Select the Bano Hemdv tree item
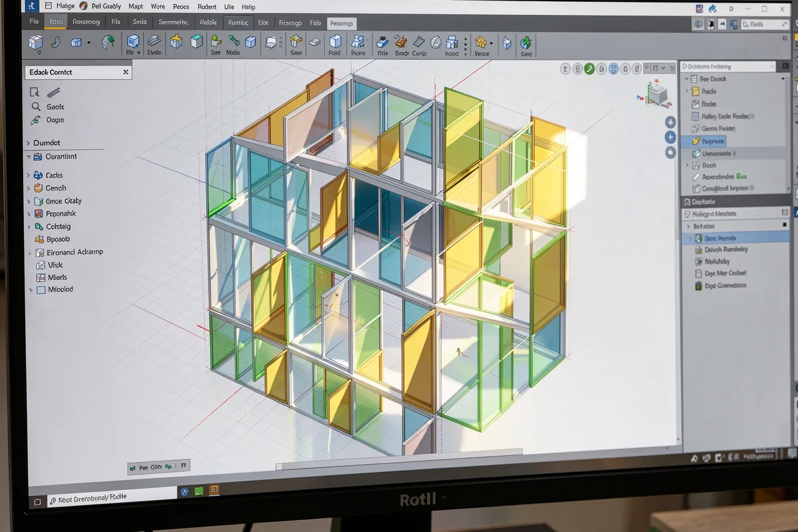This screenshot has height=532, width=798. [736, 238]
